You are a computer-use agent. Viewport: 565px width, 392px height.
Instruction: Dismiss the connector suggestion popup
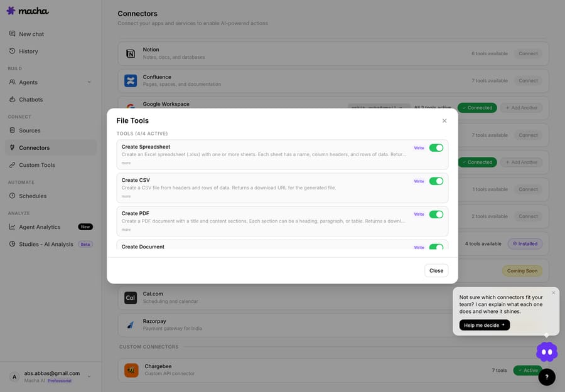[554, 293]
